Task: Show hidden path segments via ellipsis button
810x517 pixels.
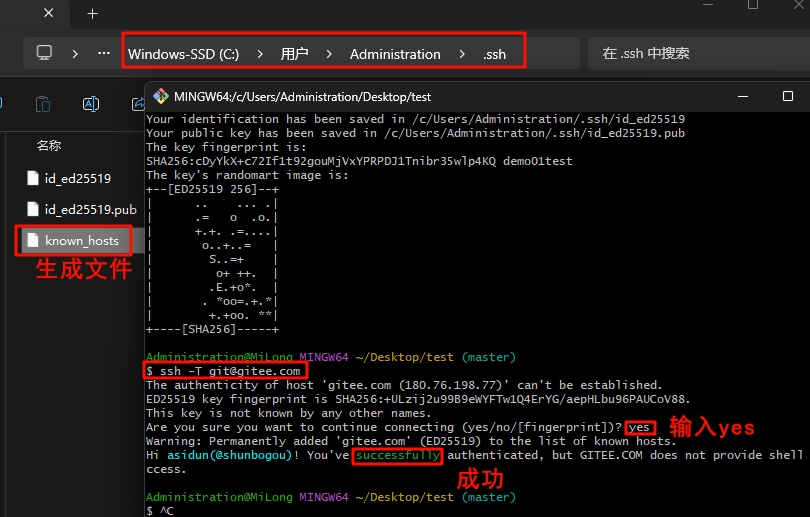Action: (x=104, y=53)
